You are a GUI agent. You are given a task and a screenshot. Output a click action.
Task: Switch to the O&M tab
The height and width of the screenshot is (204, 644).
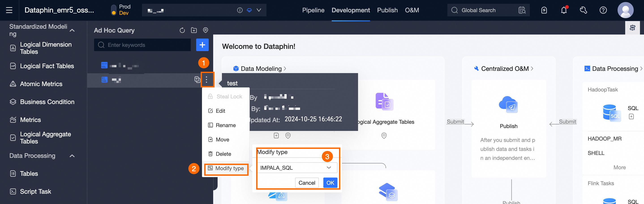pos(412,10)
